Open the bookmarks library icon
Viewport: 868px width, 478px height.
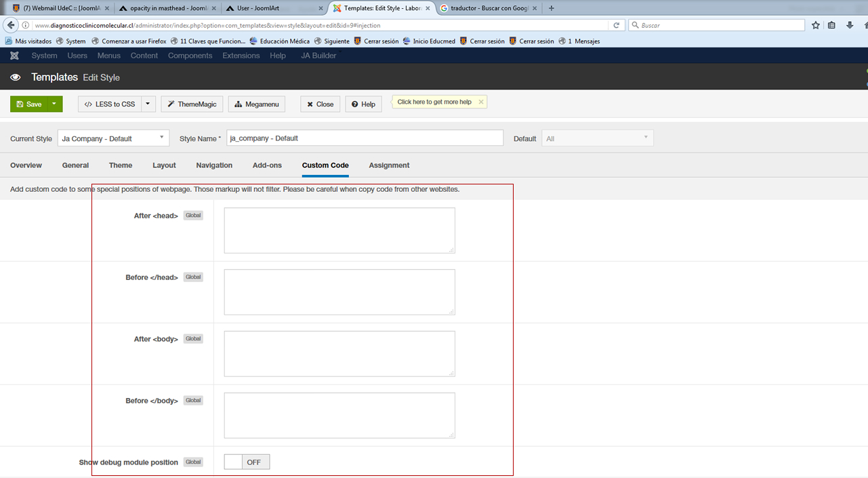click(x=832, y=25)
